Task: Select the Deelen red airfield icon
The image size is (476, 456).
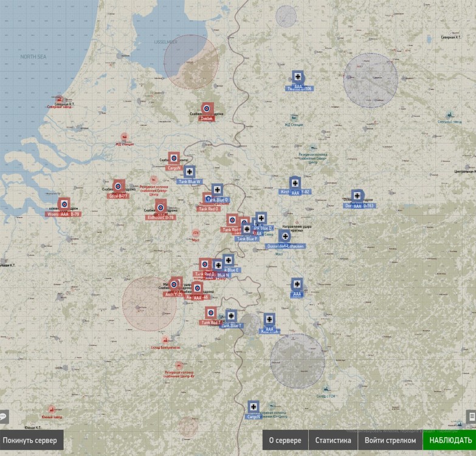Action: pos(207,108)
